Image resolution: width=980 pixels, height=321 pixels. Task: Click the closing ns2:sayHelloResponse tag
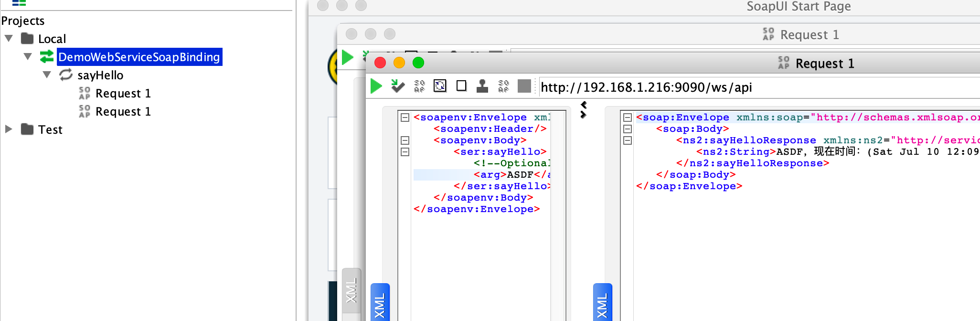click(753, 163)
